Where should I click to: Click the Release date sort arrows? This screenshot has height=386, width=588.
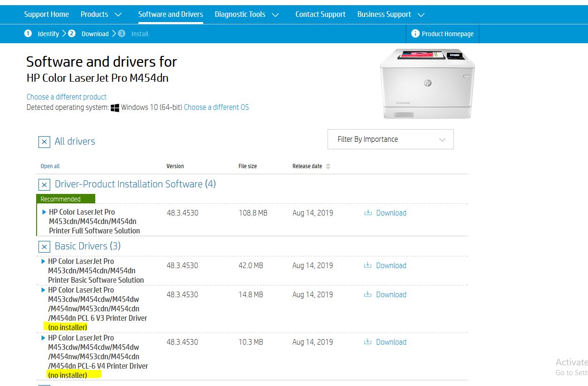[328, 166]
